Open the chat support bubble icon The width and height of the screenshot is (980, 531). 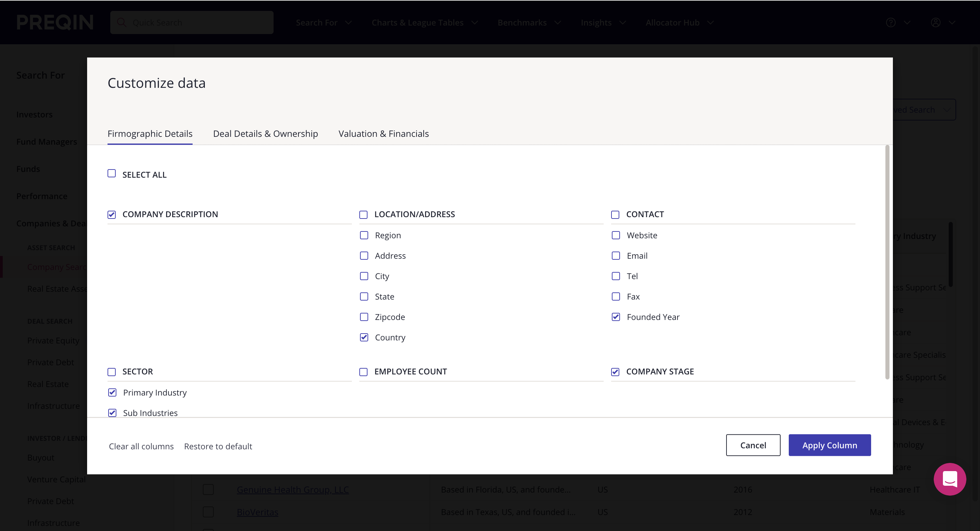(x=950, y=479)
